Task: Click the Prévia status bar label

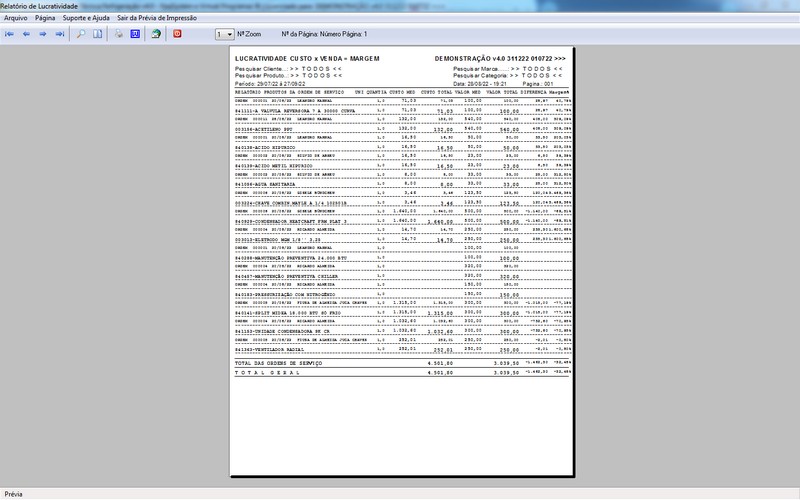Action: coord(14,494)
